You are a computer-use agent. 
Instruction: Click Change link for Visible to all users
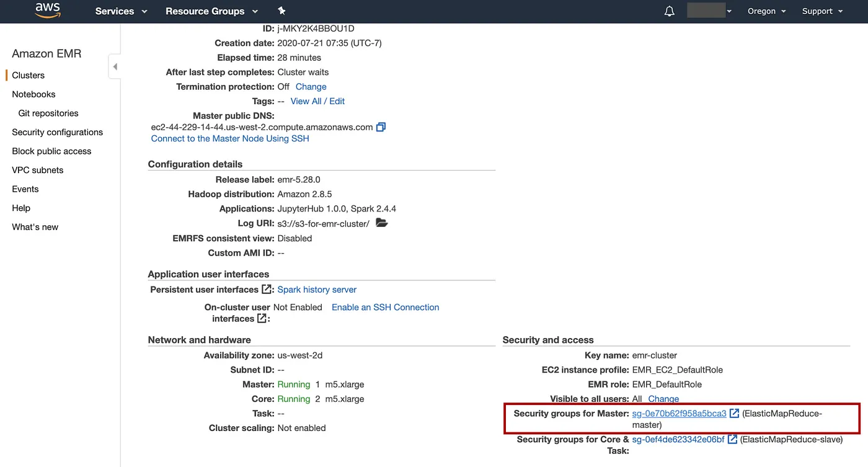point(663,399)
